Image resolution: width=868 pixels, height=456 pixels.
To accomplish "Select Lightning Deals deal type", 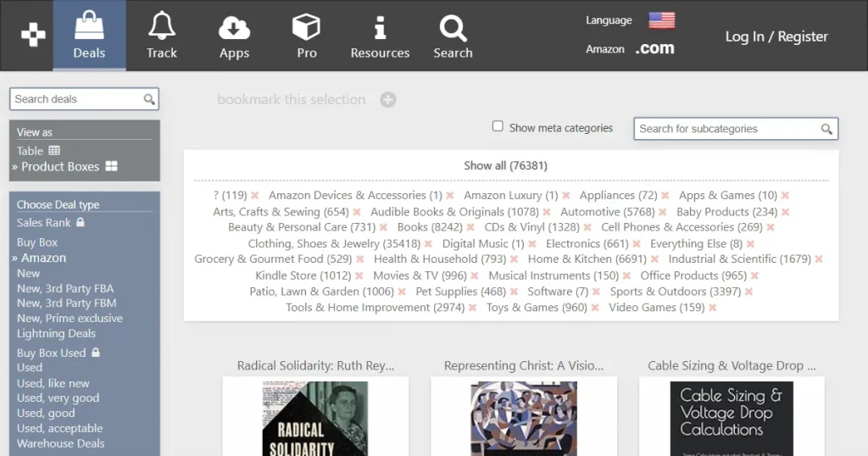I will point(56,334).
